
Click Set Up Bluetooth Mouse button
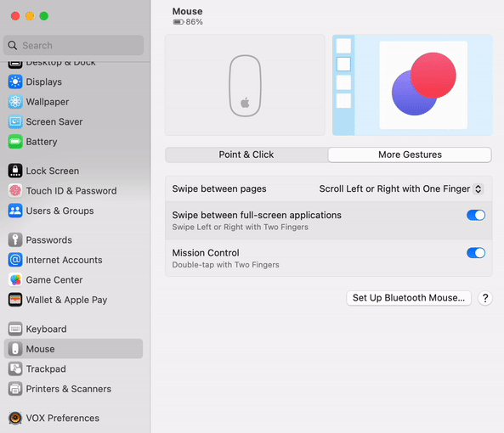pyautogui.click(x=409, y=298)
